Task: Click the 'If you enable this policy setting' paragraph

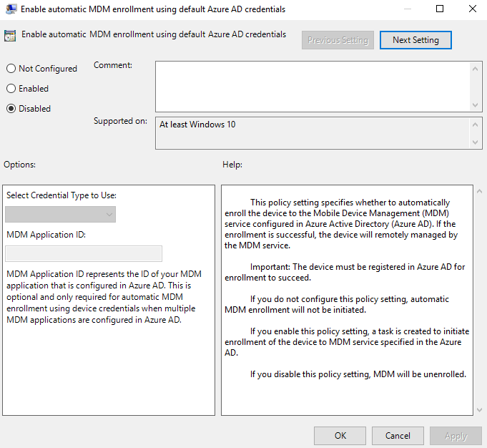Action: [347, 342]
